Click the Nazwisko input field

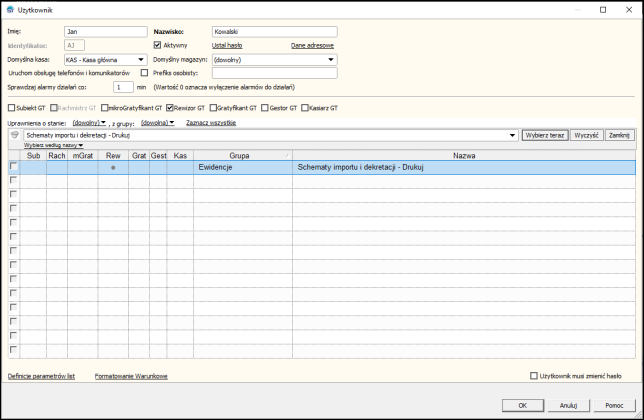tap(275, 32)
